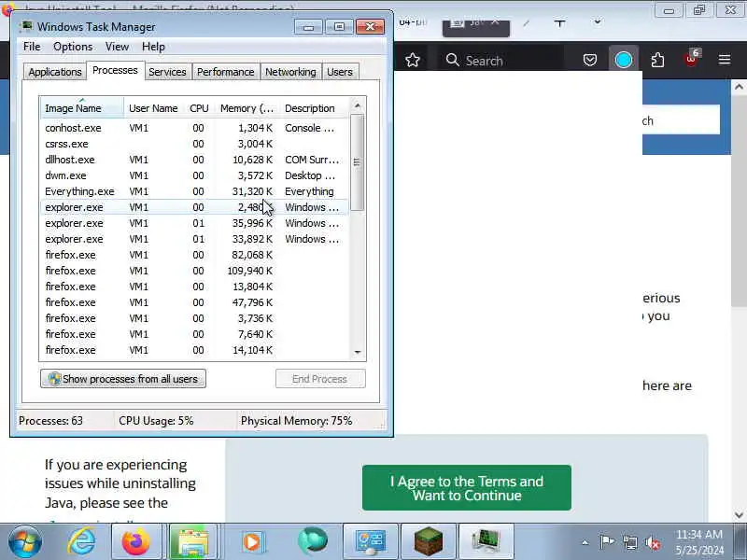Select the Processes tab
747x560 pixels.
(115, 71)
